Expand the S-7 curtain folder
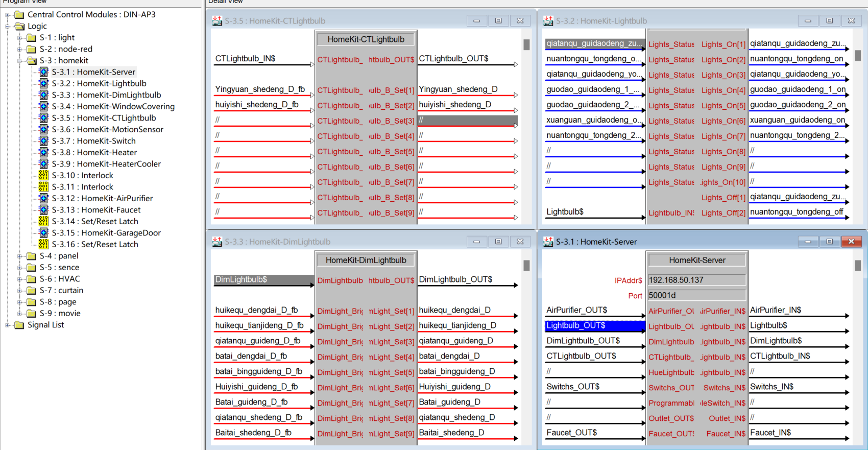Viewport: 868px width, 450px height. click(20, 291)
